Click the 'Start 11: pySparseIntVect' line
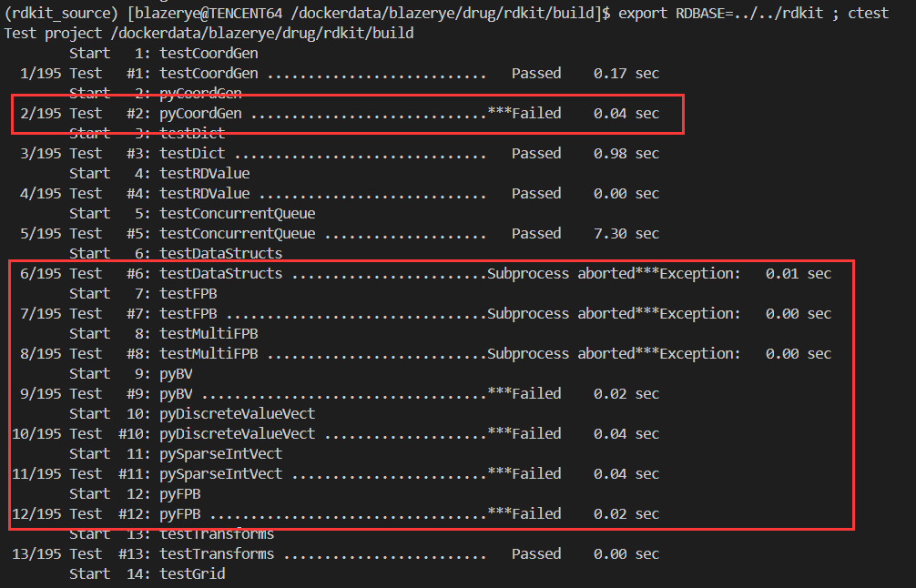Viewport: 916px width, 588px height. (x=176, y=453)
